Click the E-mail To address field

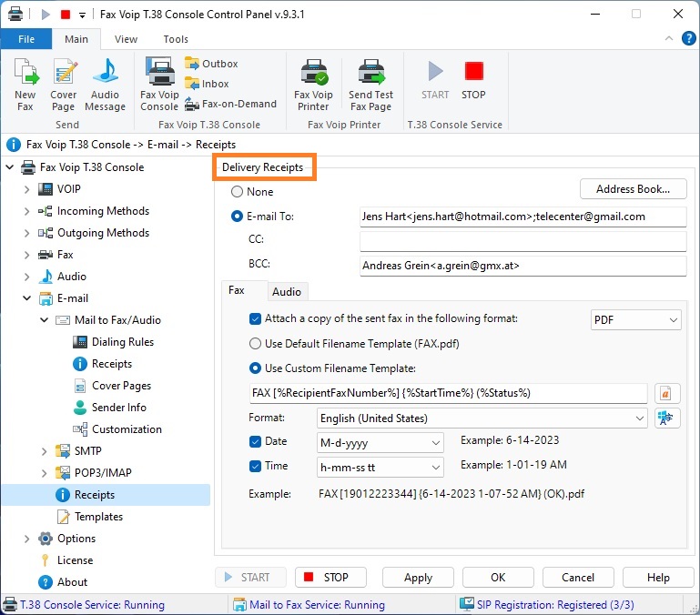523,217
